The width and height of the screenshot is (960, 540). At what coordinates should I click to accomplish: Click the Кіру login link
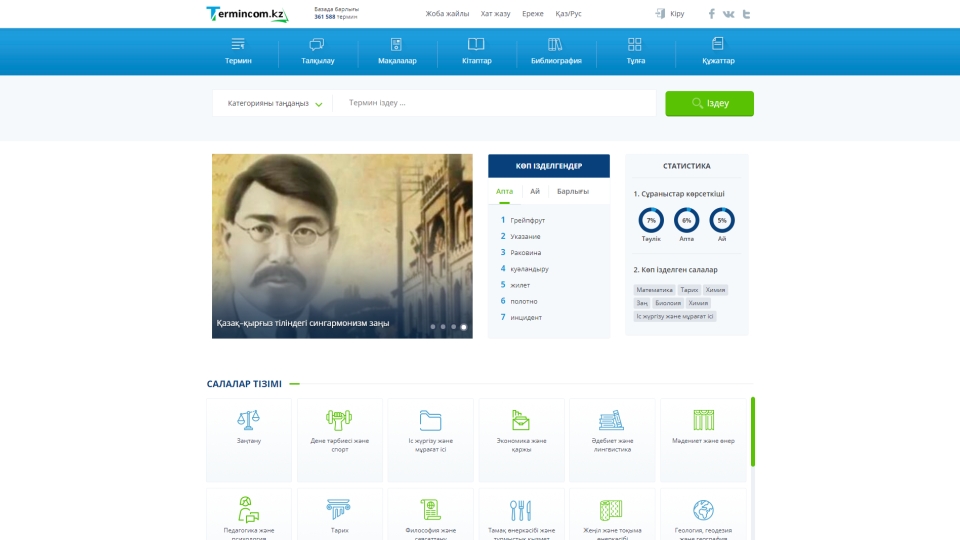coord(670,14)
